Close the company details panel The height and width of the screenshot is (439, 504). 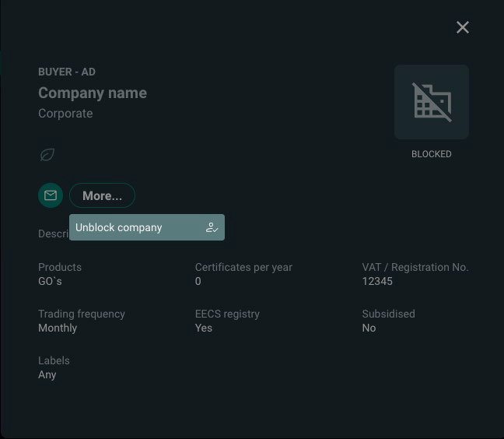[463, 27]
